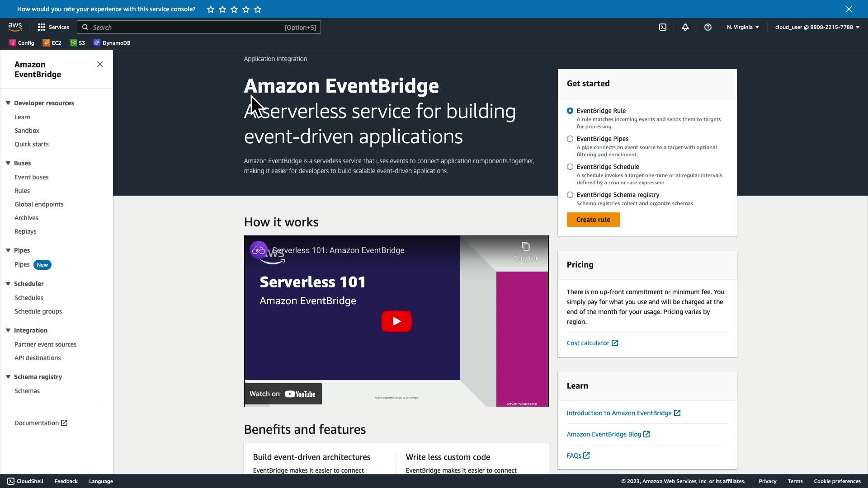Collapse the Developer resources section

8,103
